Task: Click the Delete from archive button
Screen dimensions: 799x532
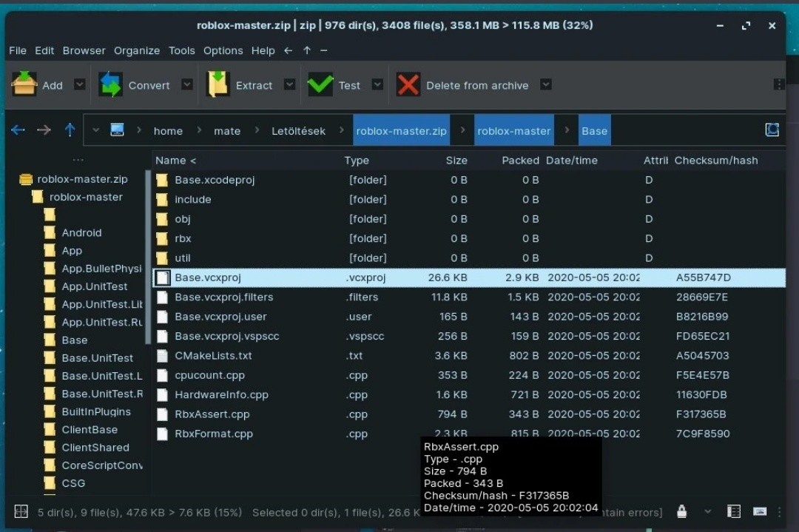Action: click(x=462, y=84)
